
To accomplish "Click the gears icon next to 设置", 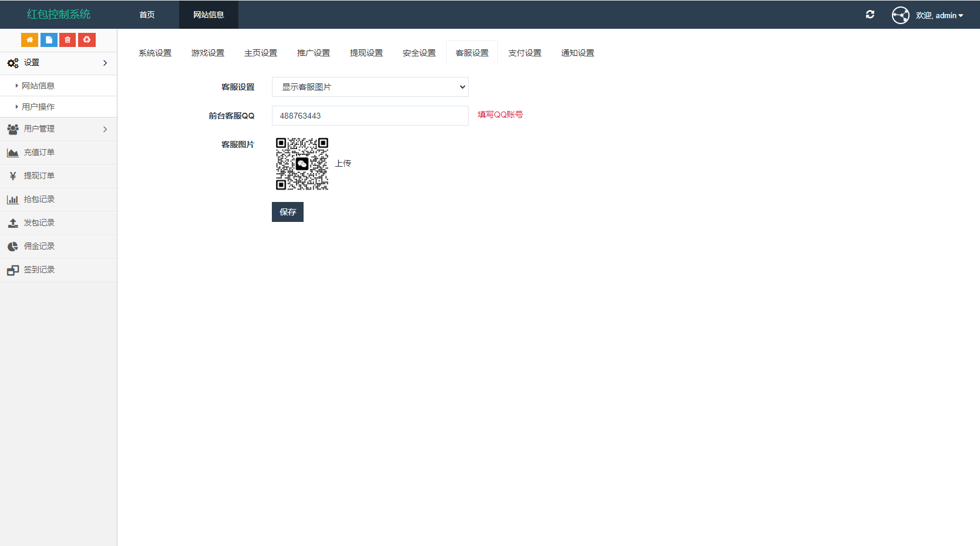I will click(12, 62).
